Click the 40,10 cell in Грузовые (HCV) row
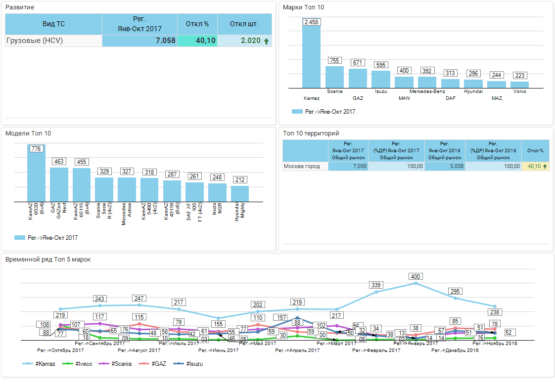Image resolution: width=555 pixels, height=392 pixels. point(197,41)
